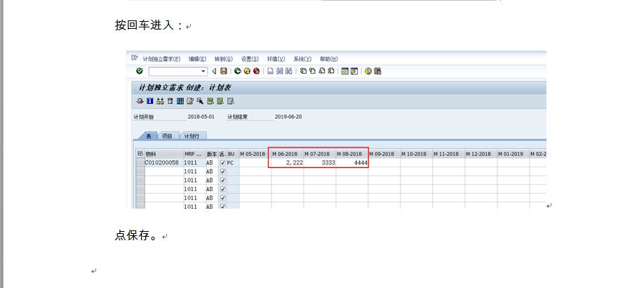Click the Print icon in standard toolbar

click(x=270, y=71)
